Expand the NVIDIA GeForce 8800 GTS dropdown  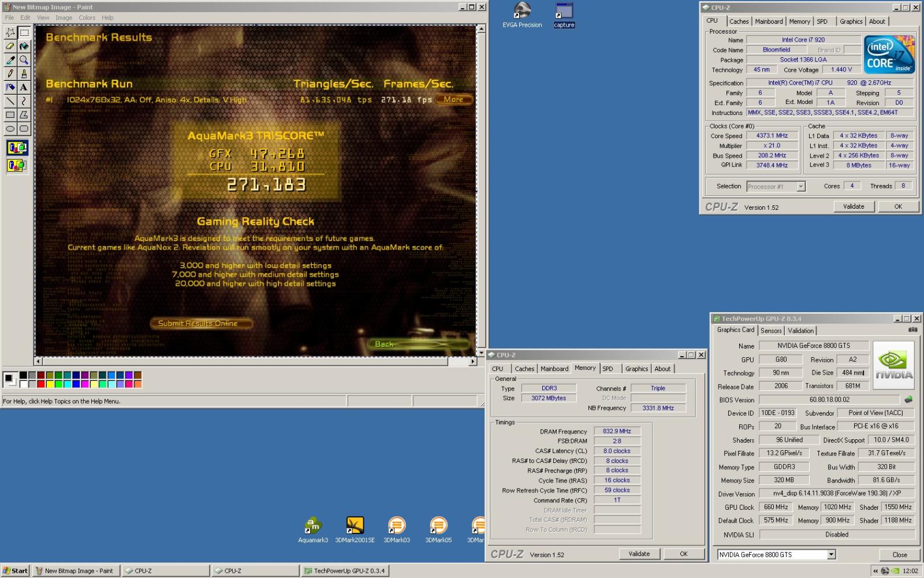point(831,555)
